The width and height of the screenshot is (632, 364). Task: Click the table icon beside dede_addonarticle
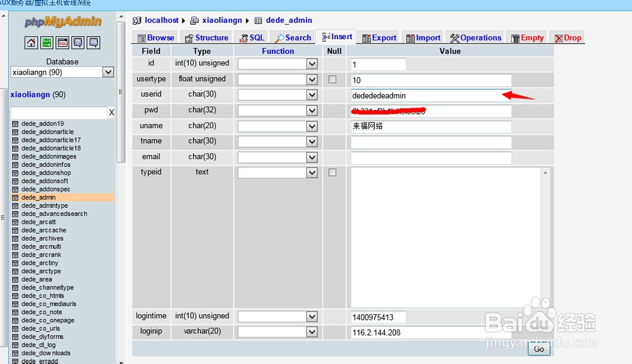click(x=15, y=132)
